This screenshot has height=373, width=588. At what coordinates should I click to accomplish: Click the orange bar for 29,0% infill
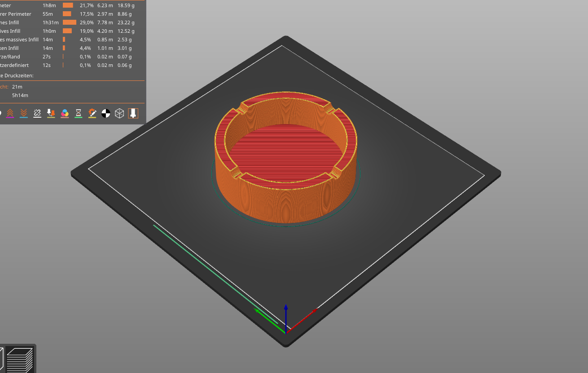coord(69,22)
